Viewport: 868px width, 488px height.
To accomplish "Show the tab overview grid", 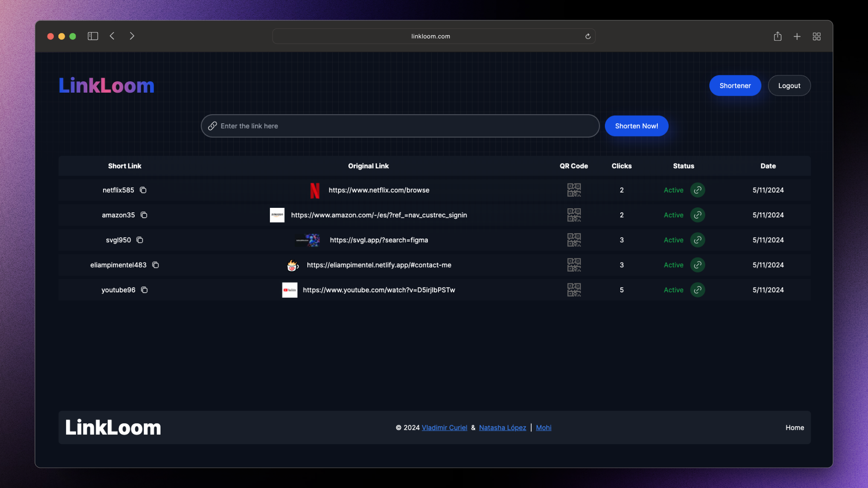I will coord(816,36).
